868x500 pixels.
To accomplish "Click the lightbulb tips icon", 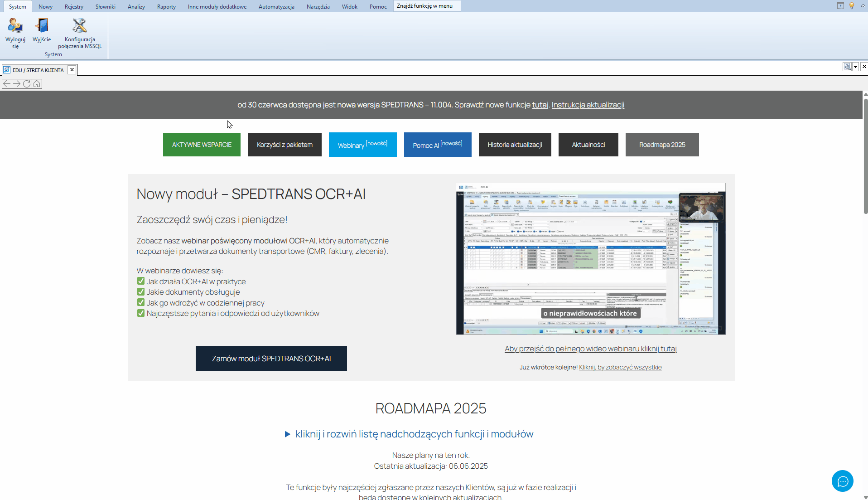I will 852,6.
